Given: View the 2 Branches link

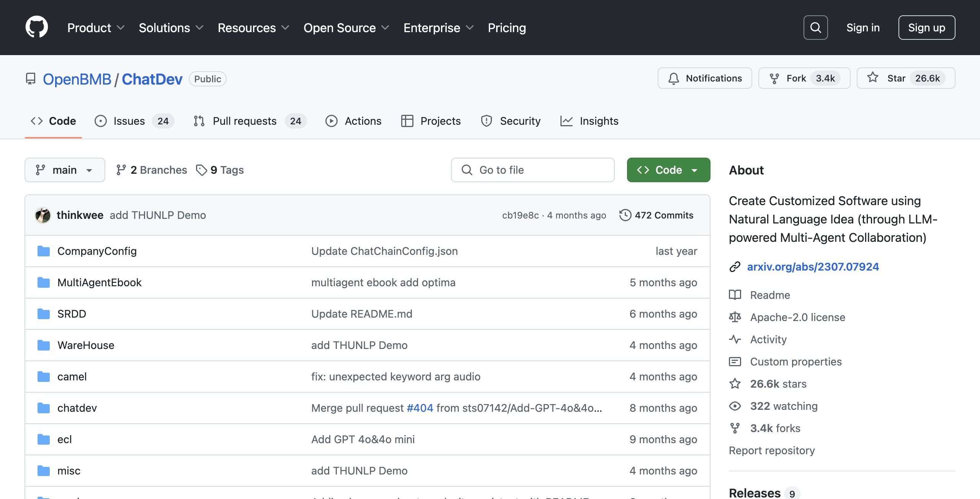Looking at the screenshot, I should pos(152,170).
